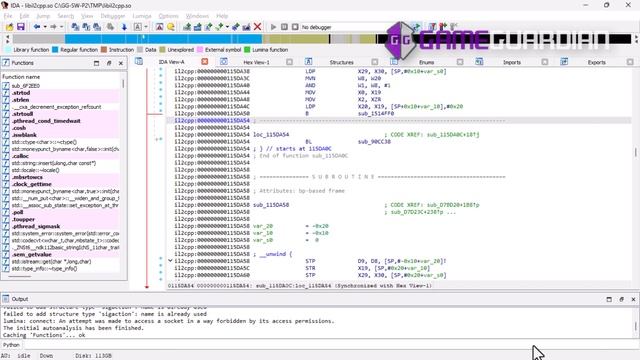Click the Hex View-1 tab icon

click(224, 62)
